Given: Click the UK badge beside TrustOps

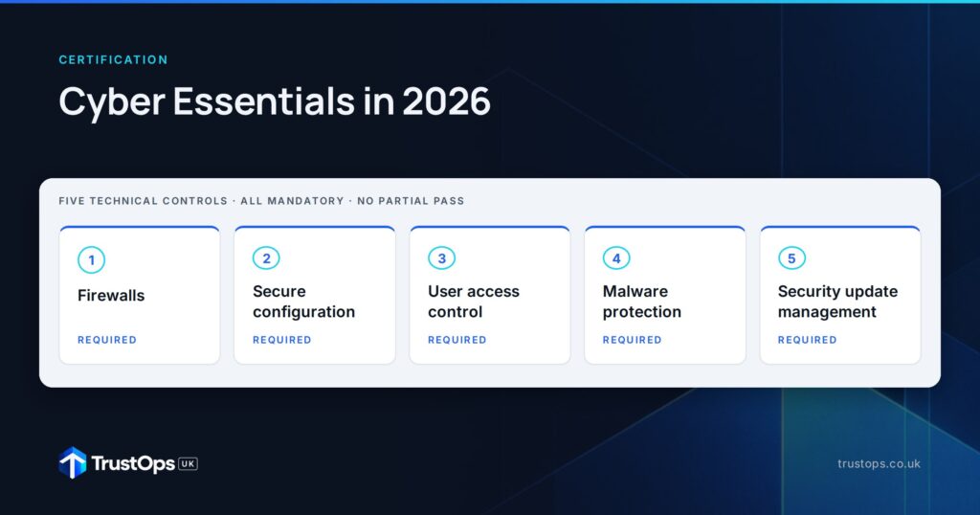Looking at the screenshot, I should [x=189, y=463].
